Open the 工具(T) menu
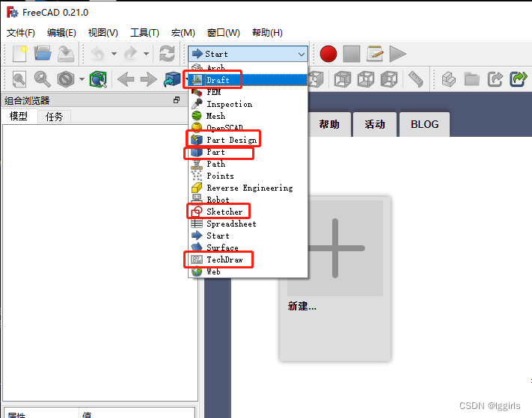532x418 pixels. 144,33
